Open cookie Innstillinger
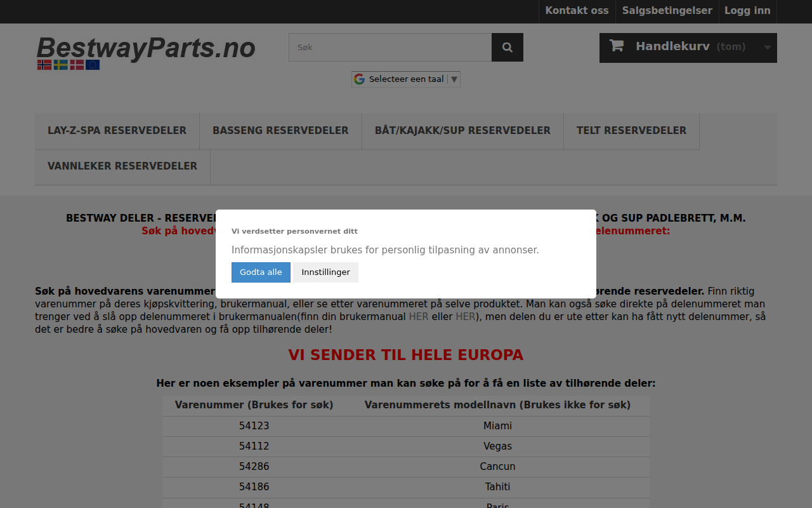Screen dimensions: 812x508 pos(325,272)
